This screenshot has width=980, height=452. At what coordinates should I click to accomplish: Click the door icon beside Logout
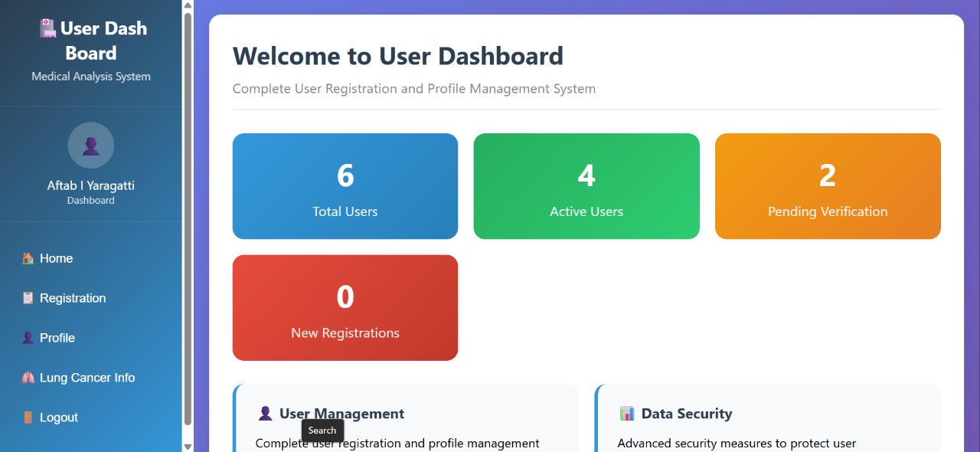(28, 418)
